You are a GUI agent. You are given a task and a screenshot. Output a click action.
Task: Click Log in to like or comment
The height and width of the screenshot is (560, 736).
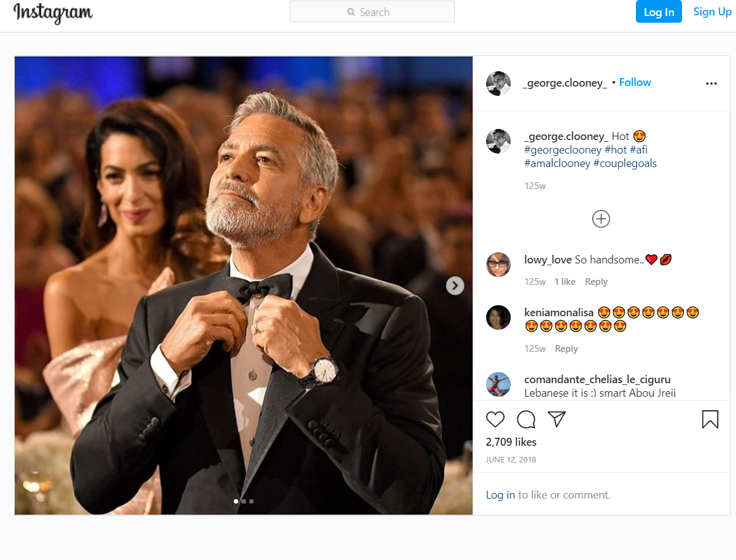coord(500,495)
